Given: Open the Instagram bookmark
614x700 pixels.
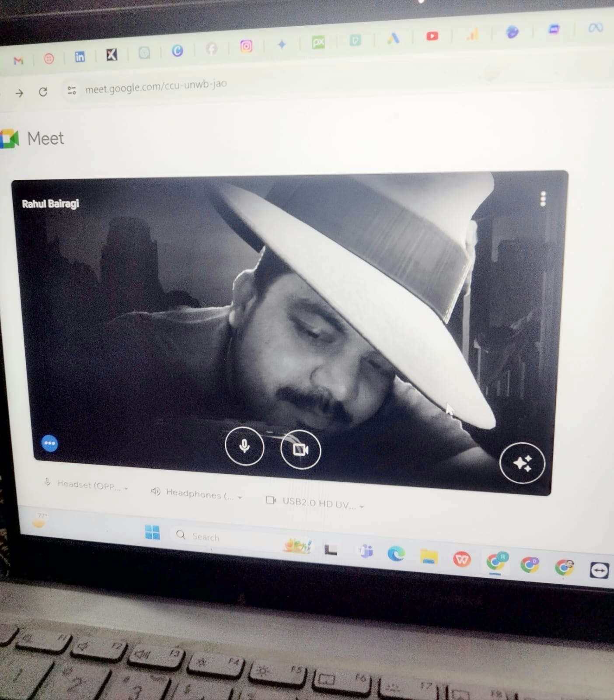Looking at the screenshot, I should point(246,46).
